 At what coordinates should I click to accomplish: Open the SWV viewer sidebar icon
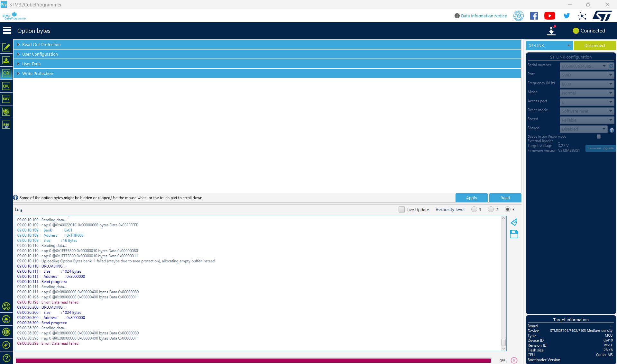pos(6,99)
